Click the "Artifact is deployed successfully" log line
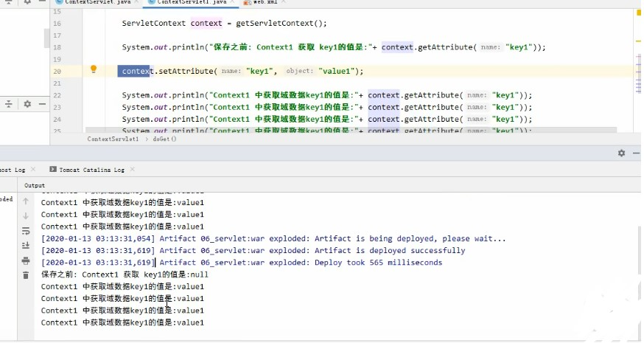The image size is (644, 349). (x=253, y=251)
